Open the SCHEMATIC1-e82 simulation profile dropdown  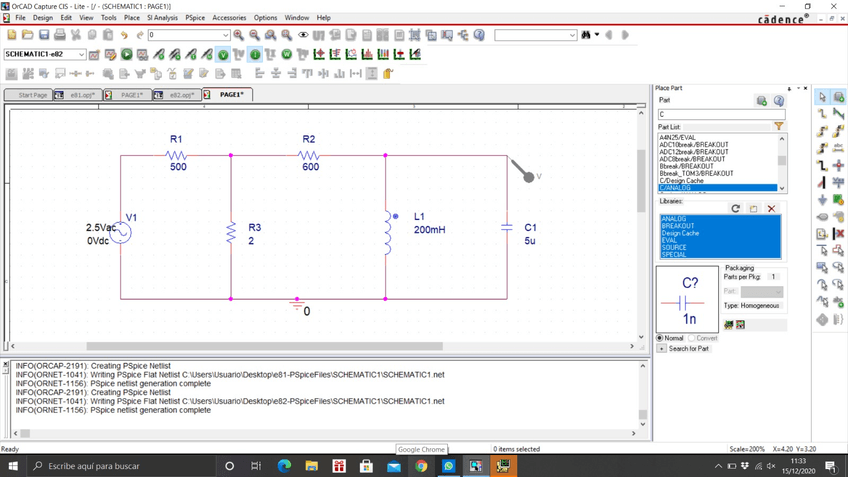[x=81, y=54]
